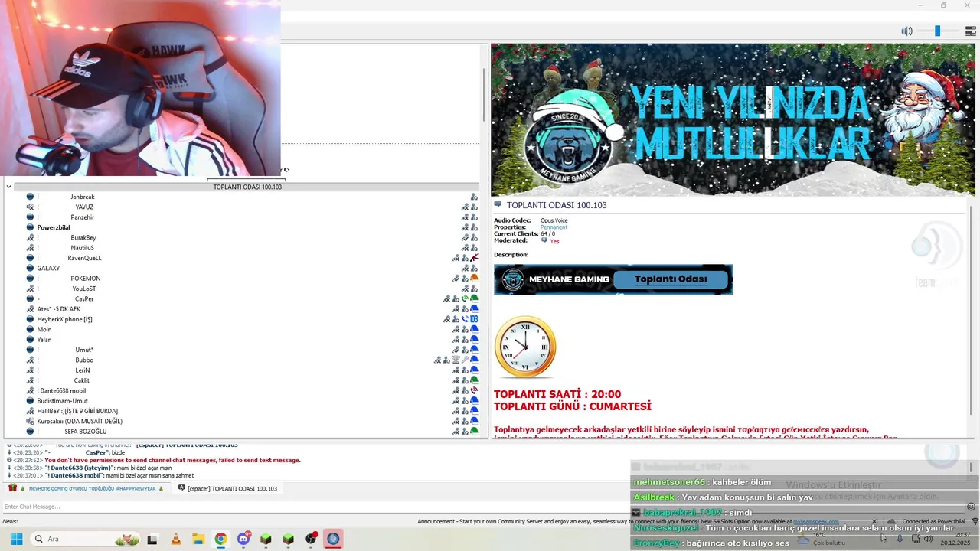Click RavenQueLL's red rifle badge icon

474,258
